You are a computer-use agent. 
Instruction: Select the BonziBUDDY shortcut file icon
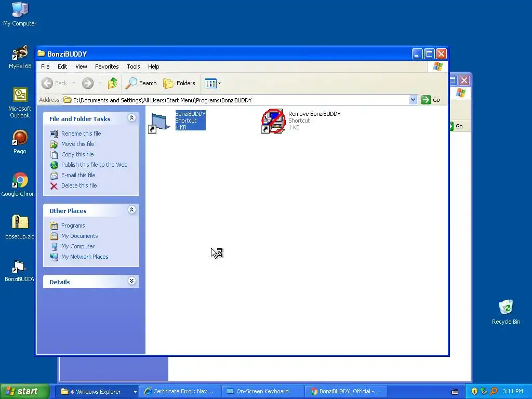(x=159, y=123)
